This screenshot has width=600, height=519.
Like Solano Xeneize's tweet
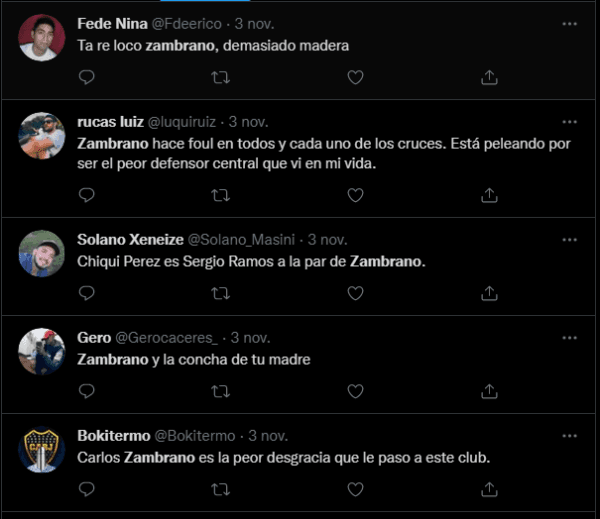click(x=355, y=293)
